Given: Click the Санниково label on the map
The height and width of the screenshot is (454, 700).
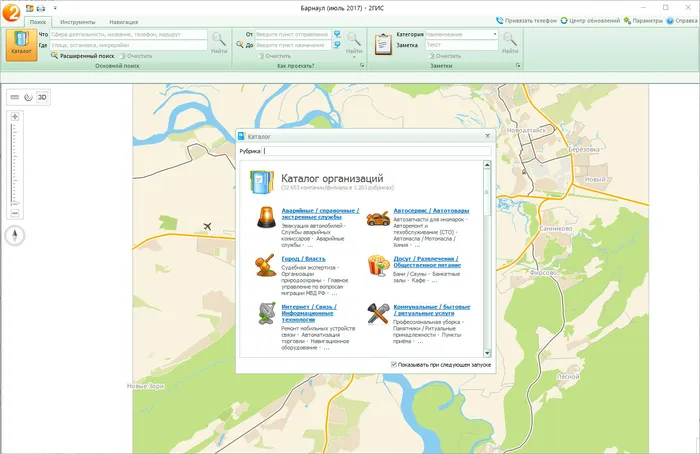Looking at the screenshot, I should [556, 229].
